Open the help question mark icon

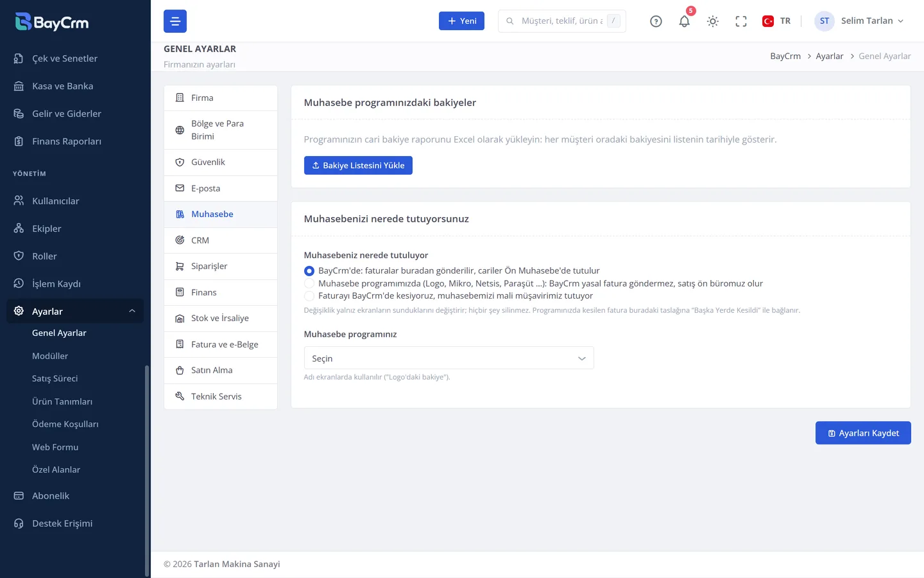656,21
